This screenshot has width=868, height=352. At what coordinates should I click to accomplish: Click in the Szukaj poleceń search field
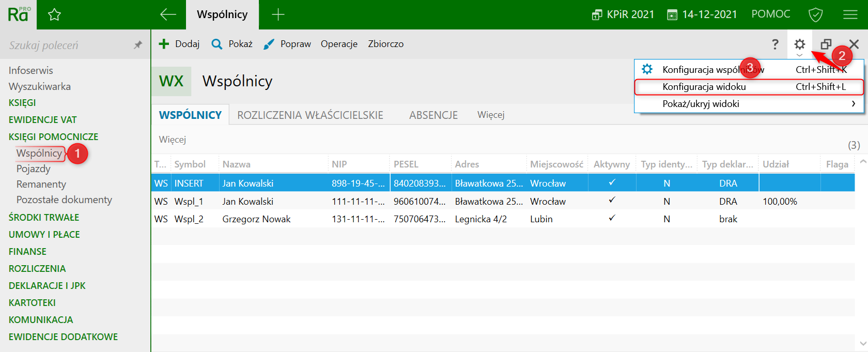(x=67, y=45)
